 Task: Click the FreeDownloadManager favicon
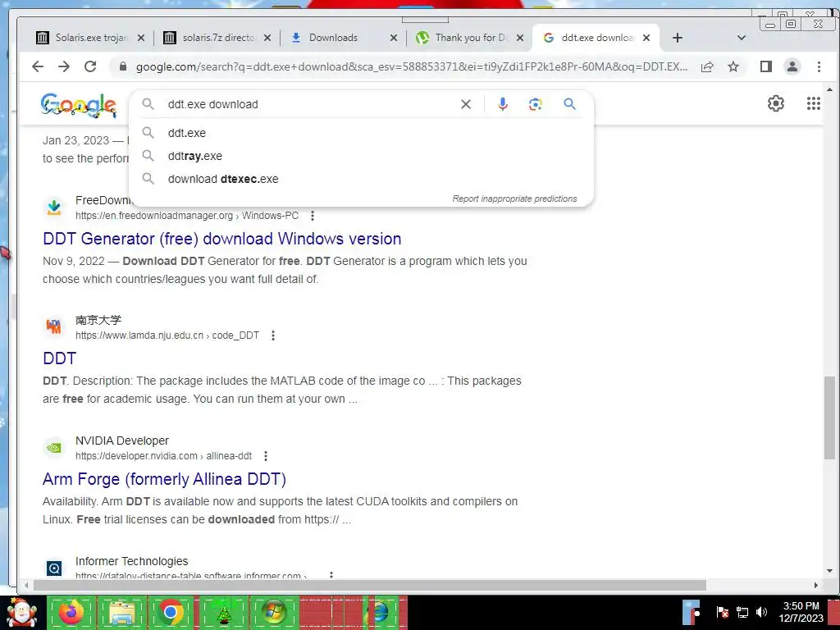point(54,208)
